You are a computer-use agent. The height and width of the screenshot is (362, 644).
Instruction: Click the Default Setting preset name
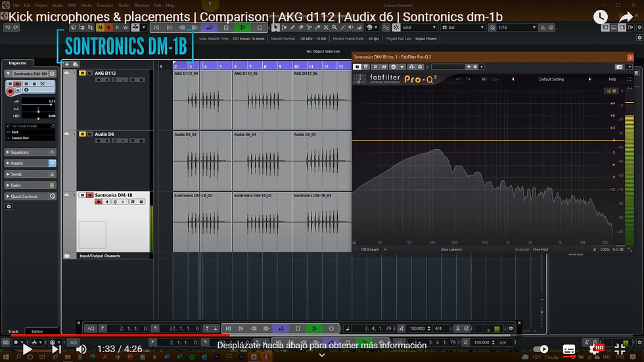[x=551, y=79]
